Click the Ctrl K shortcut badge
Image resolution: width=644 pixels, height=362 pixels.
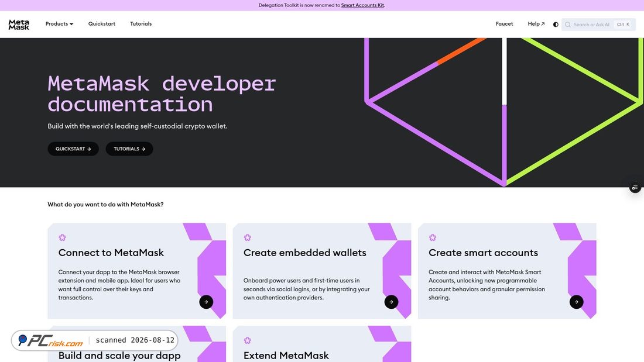click(x=623, y=25)
